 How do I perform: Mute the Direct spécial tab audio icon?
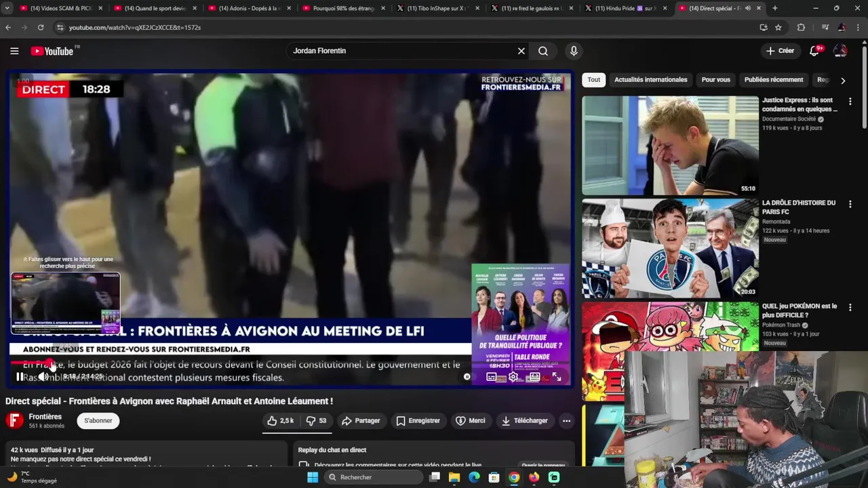(x=747, y=8)
